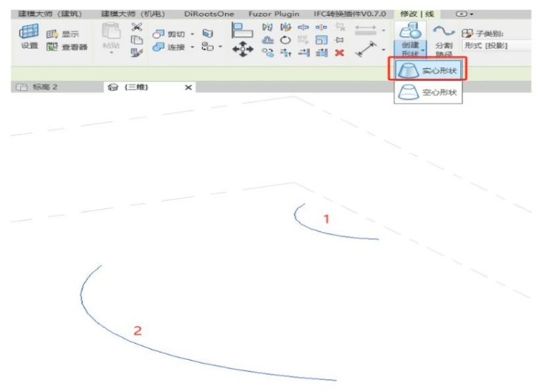The height and width of the screenshot is (392, 537).
Task: Switch to the 标高 2 view tab
Action: point(57,87)
